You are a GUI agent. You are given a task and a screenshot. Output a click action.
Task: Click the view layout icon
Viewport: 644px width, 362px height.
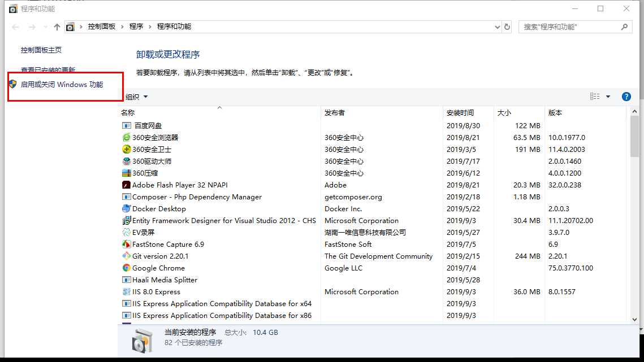pyautogui.click(x=595, y=97)
